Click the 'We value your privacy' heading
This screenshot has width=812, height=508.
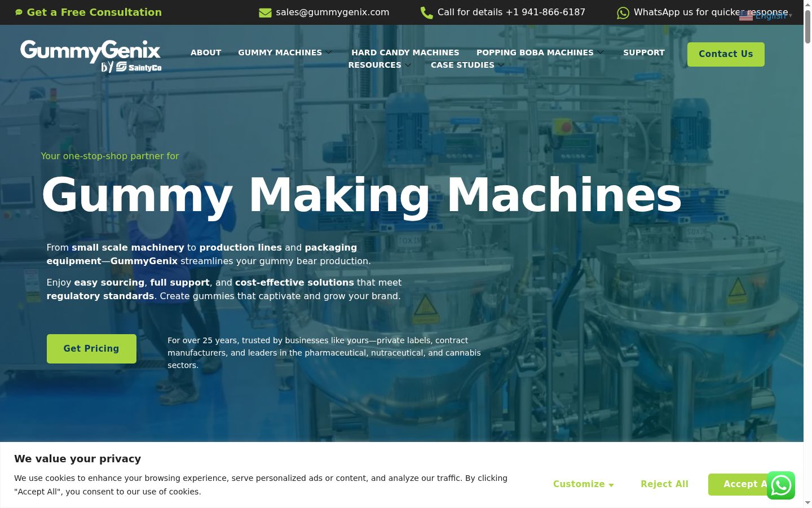(x=78, y=459)
